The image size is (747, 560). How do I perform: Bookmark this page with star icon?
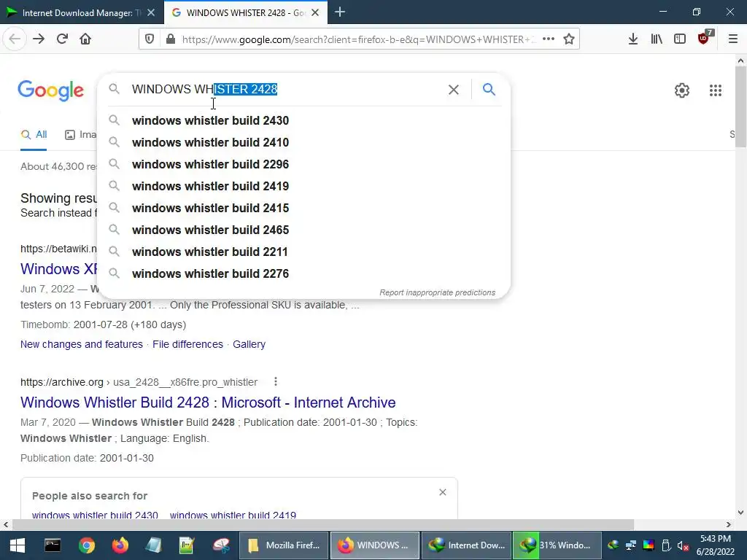click(x=569, y=39)
